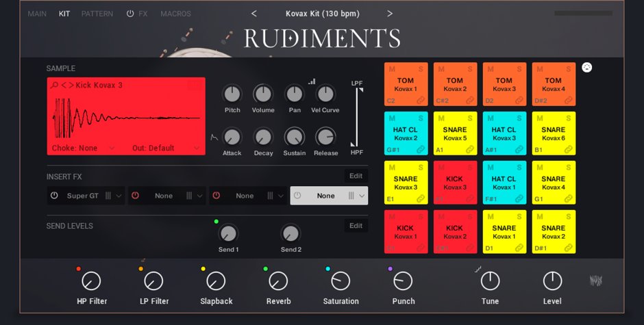This screenshot has height=325, width=644.
Task: Toggle the Super GT insert power button
Action: point(54,196)
